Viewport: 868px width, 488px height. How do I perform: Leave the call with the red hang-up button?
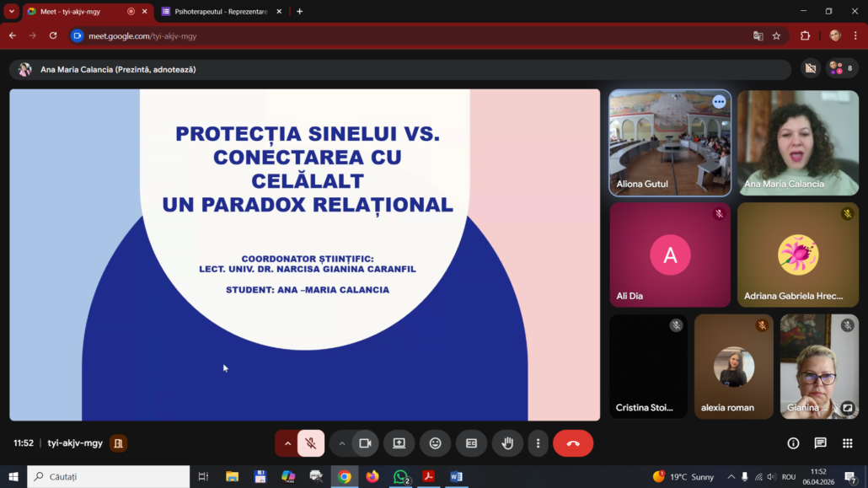click(x=573, y=443)
